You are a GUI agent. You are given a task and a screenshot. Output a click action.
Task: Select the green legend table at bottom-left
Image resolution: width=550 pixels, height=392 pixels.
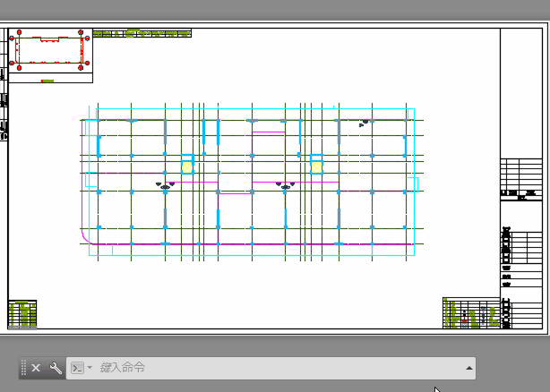[22, 314]
